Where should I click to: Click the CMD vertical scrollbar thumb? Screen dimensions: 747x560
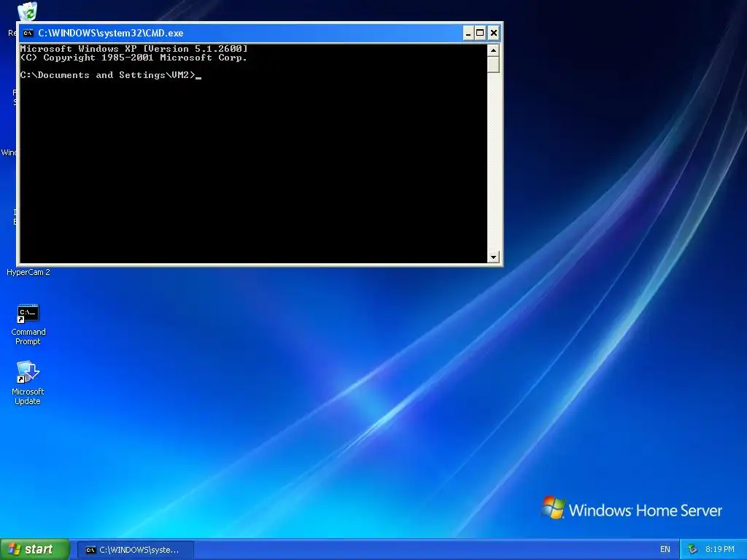point(493,64)
